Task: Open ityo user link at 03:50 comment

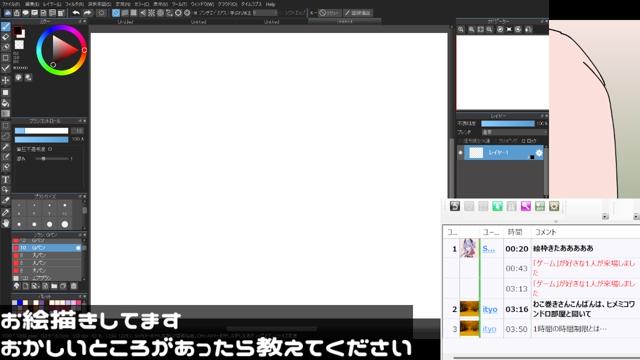Action: (x=489, y=329)
